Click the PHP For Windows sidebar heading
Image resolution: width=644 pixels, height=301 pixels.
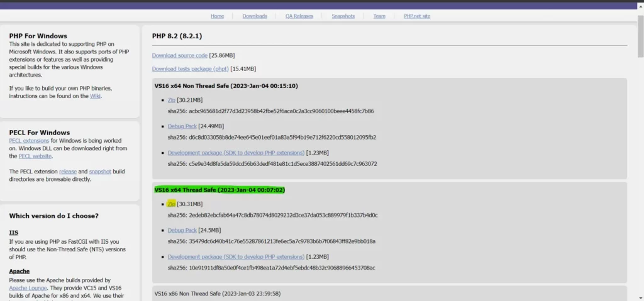[x=38, y=36]
